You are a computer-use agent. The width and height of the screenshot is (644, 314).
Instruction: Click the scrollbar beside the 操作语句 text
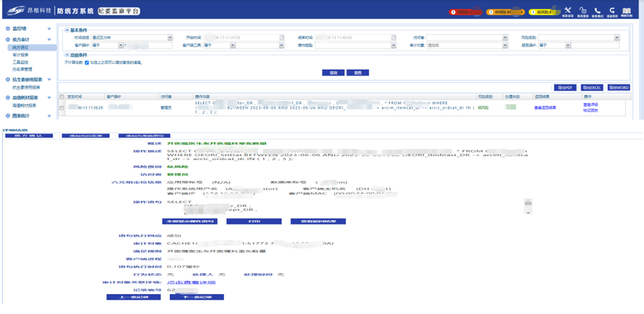coord(529,203)
